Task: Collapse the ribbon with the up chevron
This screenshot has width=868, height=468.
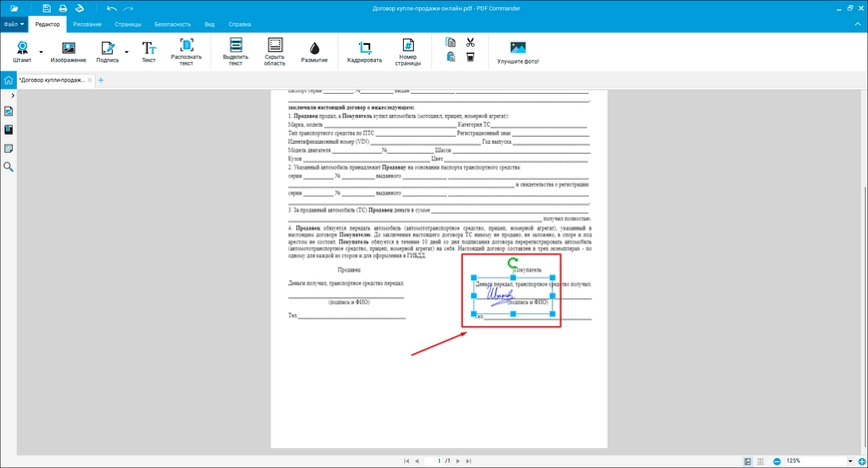Action: click(x=859, y=24)
